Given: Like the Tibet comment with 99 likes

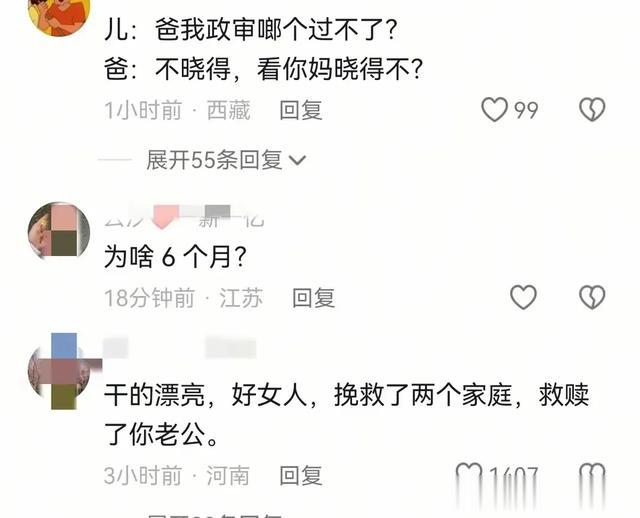Looking at the screenshot, I should pos(494,110).
